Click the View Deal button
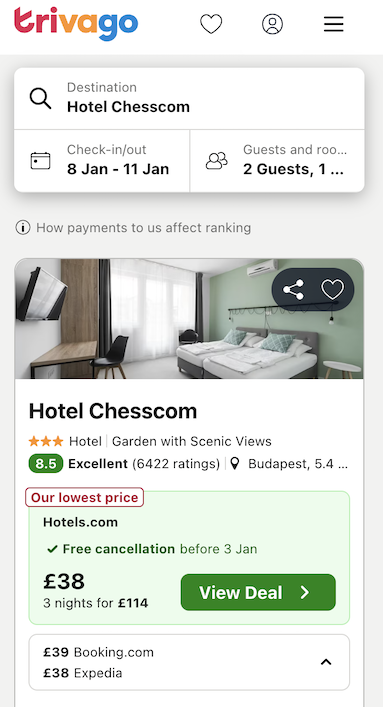Screen dimensions: 383x707 click(x=258, y=592)
